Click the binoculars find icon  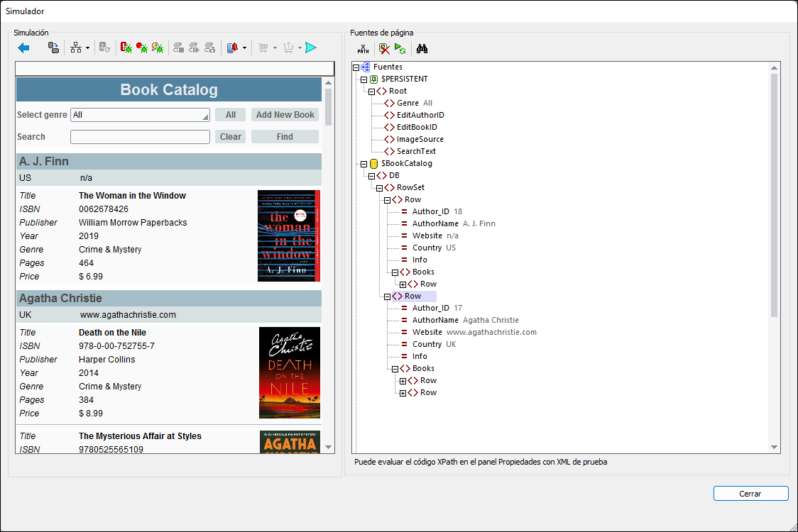pyautogui.click(x=422, y=49)
